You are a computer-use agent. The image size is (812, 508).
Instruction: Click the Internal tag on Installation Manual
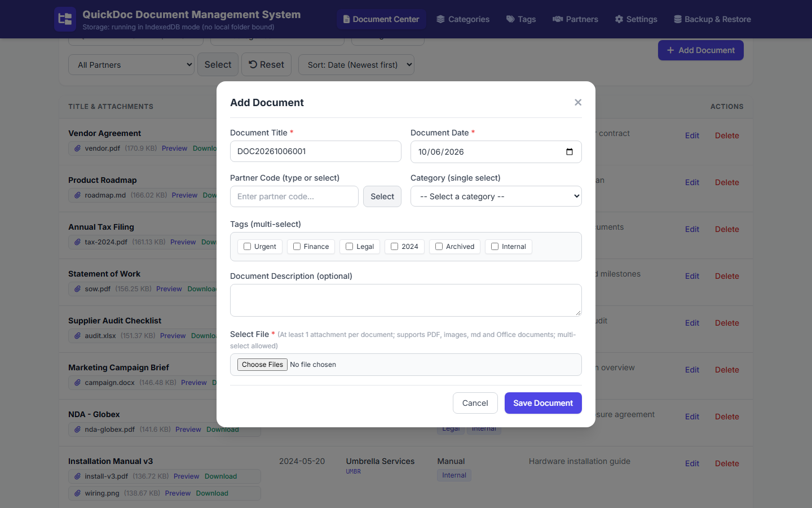coord(454,475)
